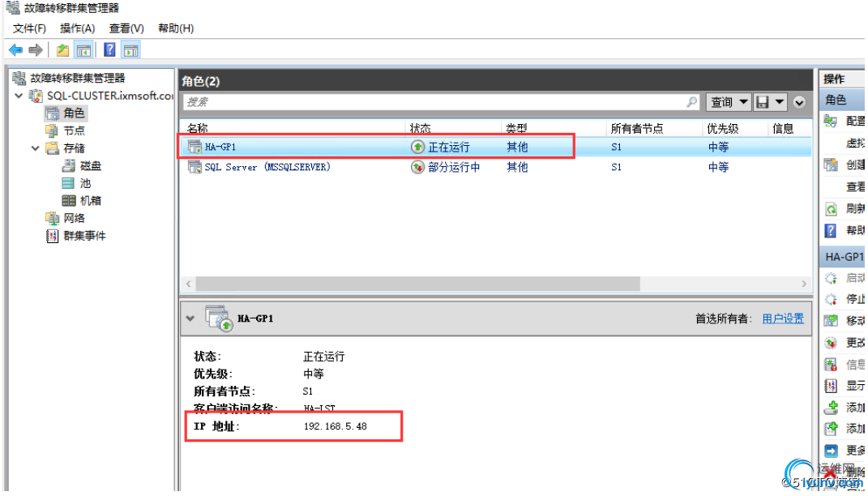Open the 查看(V) menu
This screenshot has height=496, width=868.
pos(126,28)
